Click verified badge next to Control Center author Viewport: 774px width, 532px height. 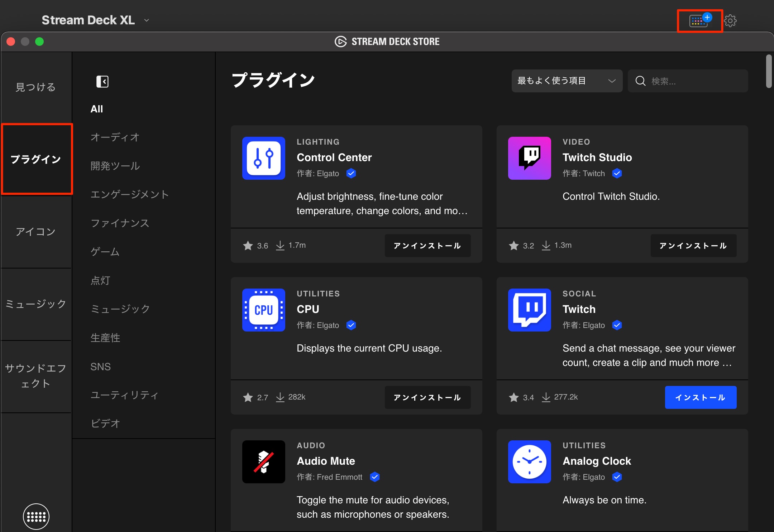point(351,173)
